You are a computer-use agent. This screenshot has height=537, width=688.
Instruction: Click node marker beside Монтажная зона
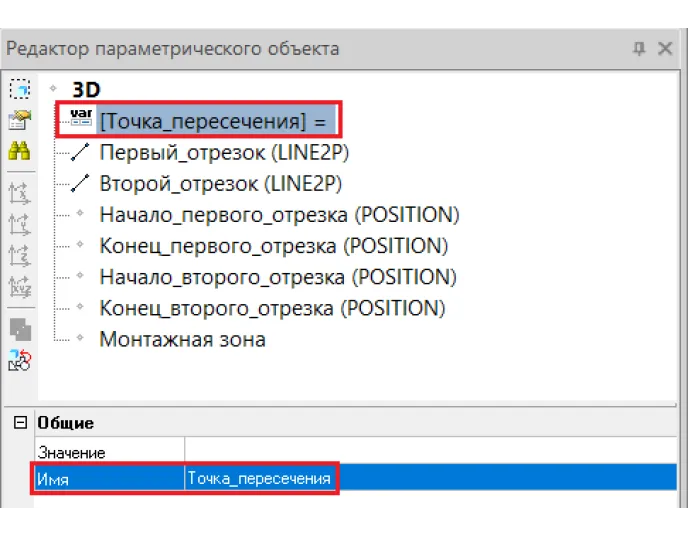tap(80, 338)
